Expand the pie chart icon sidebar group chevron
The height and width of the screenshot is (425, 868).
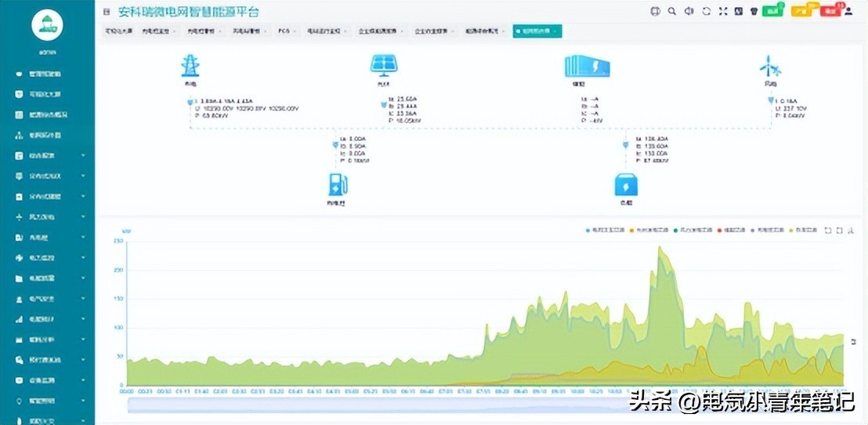pos(83,258)
